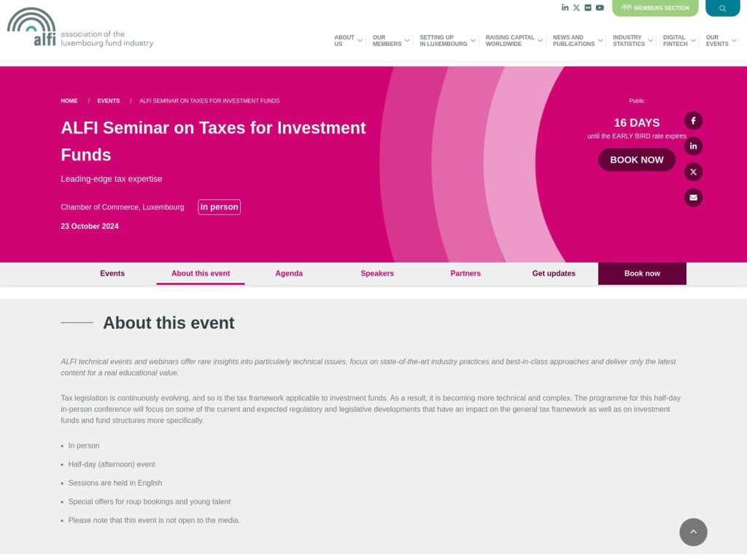Image resolution: width=747 pixels, height=560 pixels.
Task: Click the scroll-to-top arrow
Action: (693, 532)
